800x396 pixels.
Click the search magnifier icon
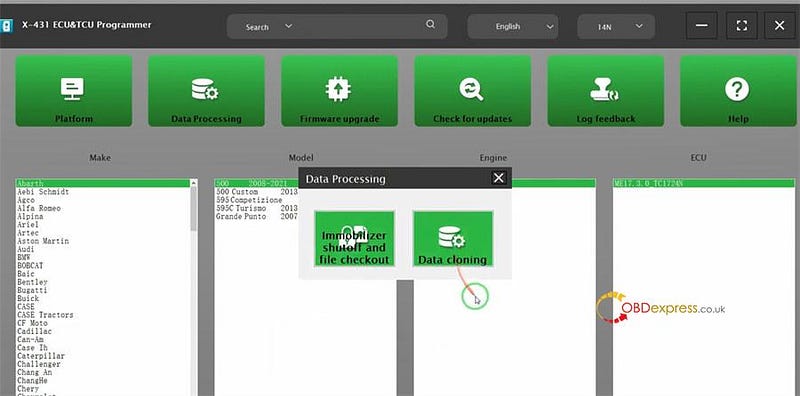pos(431,24)
